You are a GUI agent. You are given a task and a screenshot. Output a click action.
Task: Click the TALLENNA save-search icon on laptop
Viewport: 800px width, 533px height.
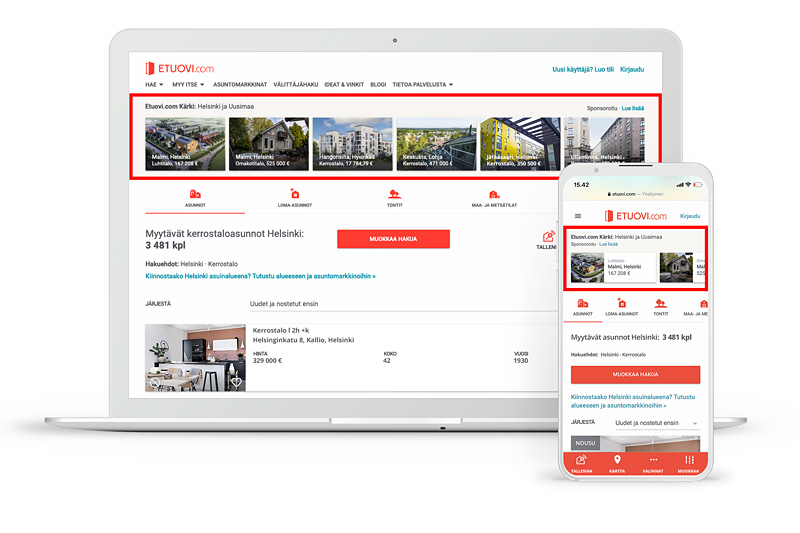[547, 237]
